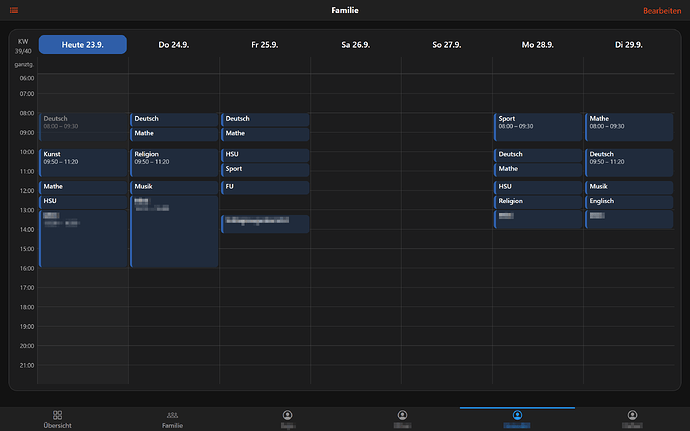
Task: Open Deutsch event on Do 24.9.
Action: click(174, 119)
